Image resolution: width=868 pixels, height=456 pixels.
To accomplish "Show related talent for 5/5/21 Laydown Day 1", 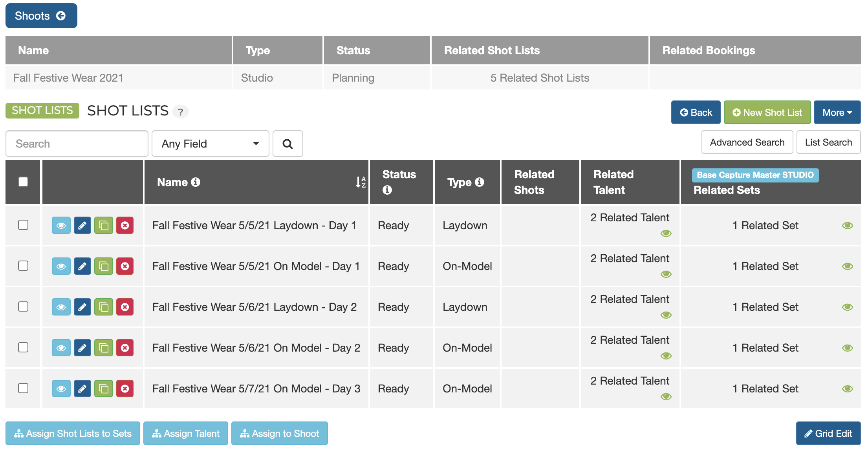I will point(666,233).
